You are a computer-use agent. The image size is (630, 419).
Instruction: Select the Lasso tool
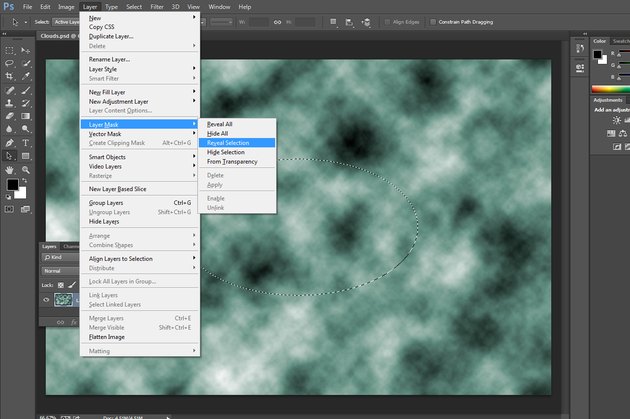(x=9, y=63)
